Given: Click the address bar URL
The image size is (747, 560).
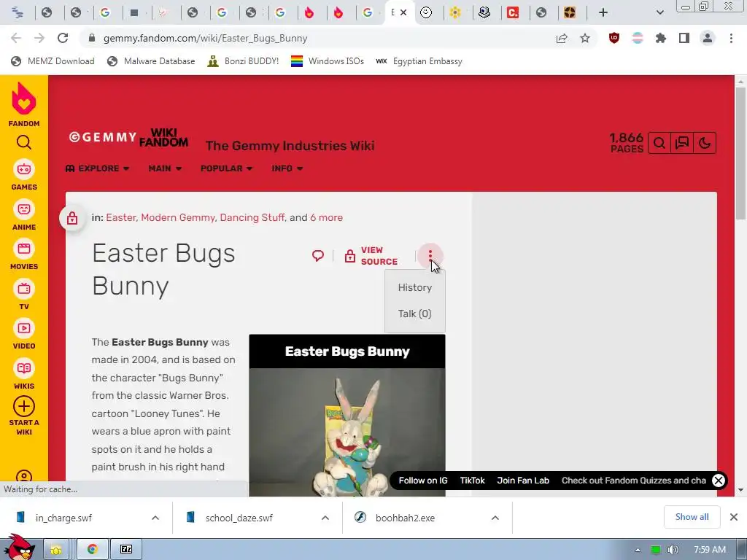Looking at the screenshot, I should 205,38.
